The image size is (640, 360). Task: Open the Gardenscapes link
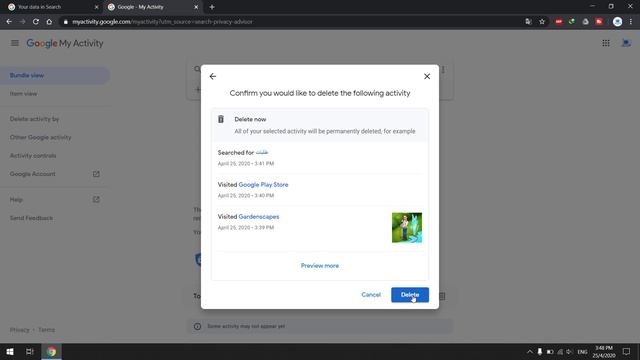259,217
